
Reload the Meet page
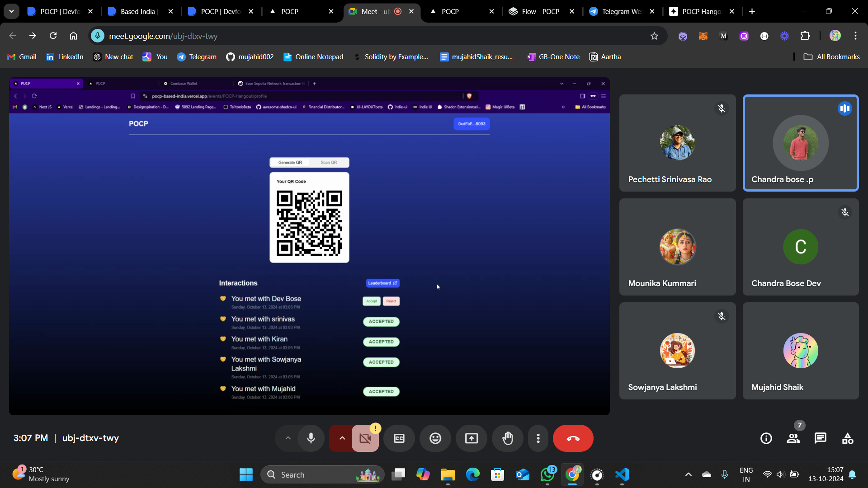(53, 36)
